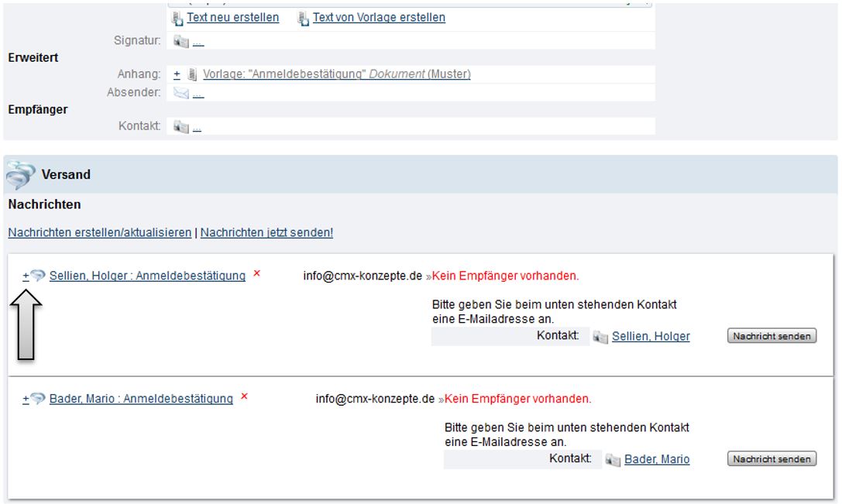Expand the Anhang attachment with plus sign
Viewport: 842px width, 504px height.
pos(177,74)
